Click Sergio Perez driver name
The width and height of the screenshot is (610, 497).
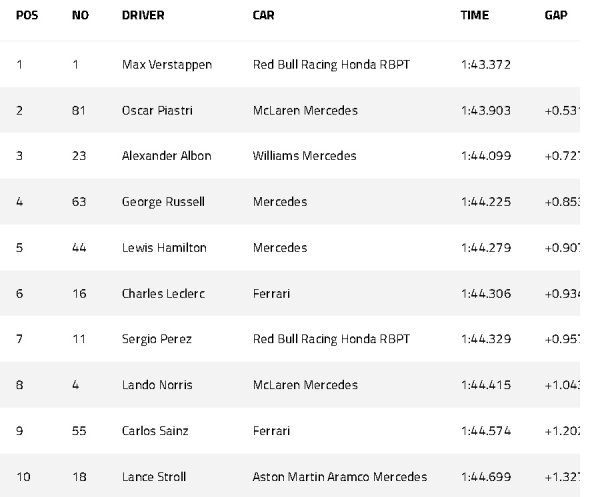(157, 339)
